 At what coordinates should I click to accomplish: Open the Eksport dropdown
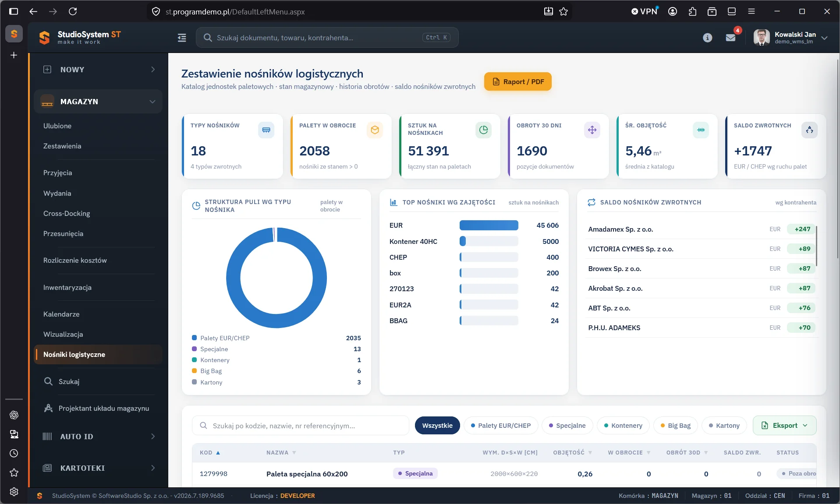(x=784, y=426)
